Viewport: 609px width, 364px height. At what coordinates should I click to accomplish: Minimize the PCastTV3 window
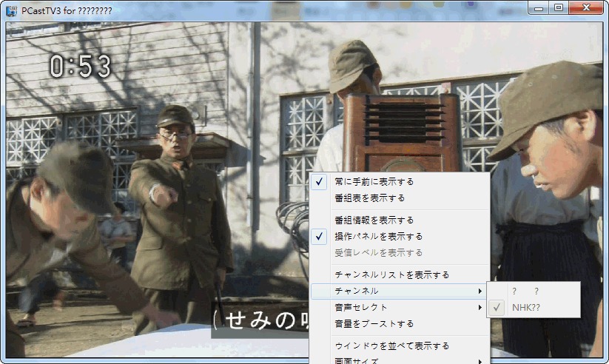(539, 7)
